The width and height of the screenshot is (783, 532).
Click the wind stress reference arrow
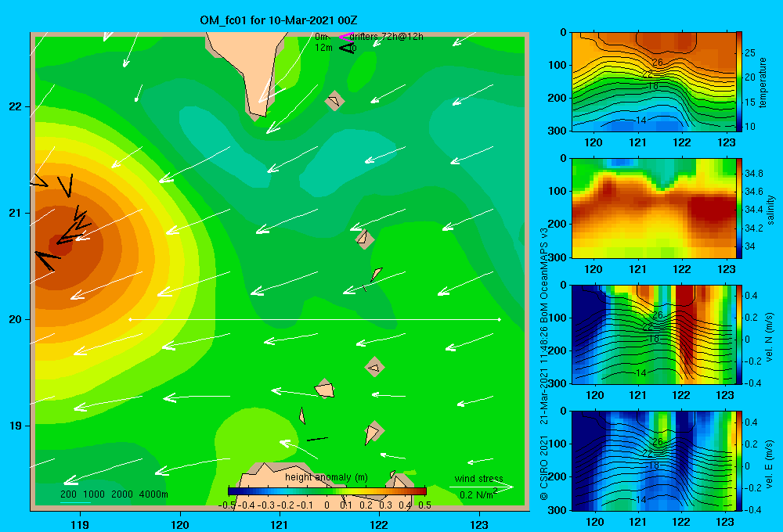point(481,487)
